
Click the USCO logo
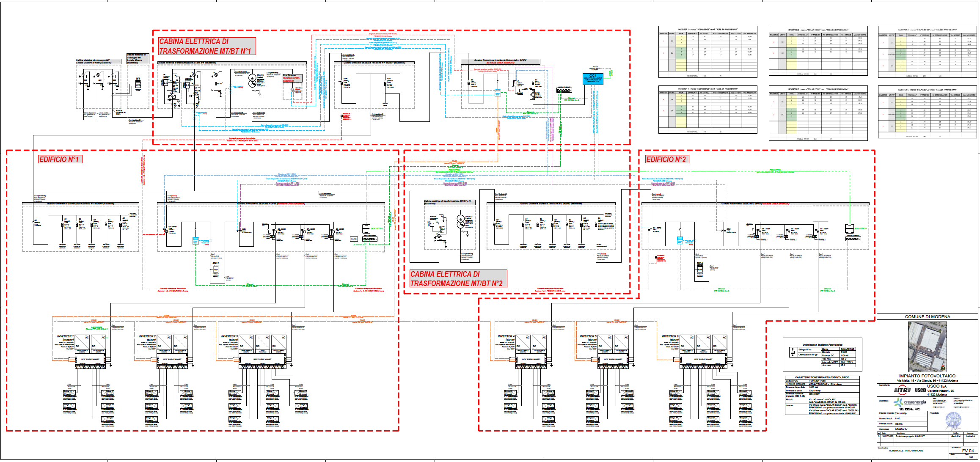click(920, 390)
